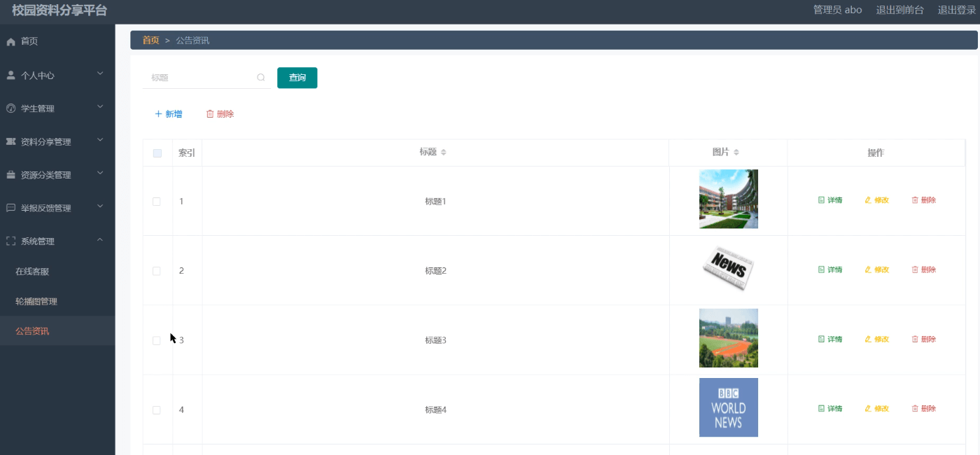Click the home icon beside 首页

(10, 41)
